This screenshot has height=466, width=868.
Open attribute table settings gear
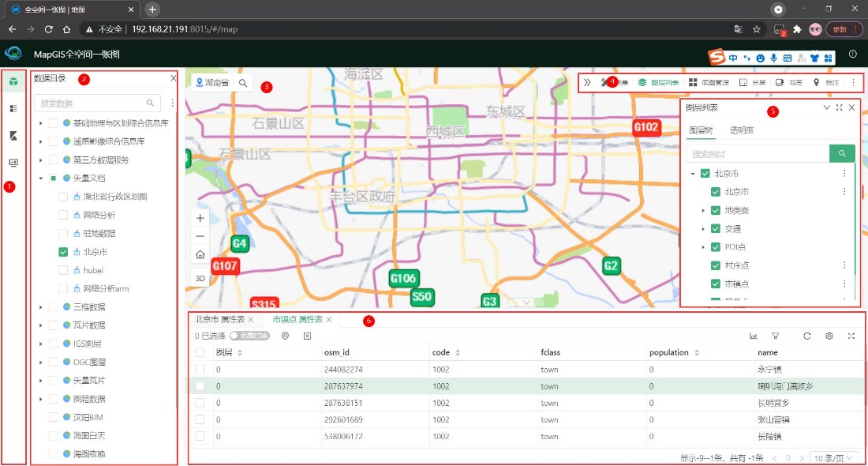point(829,336)
